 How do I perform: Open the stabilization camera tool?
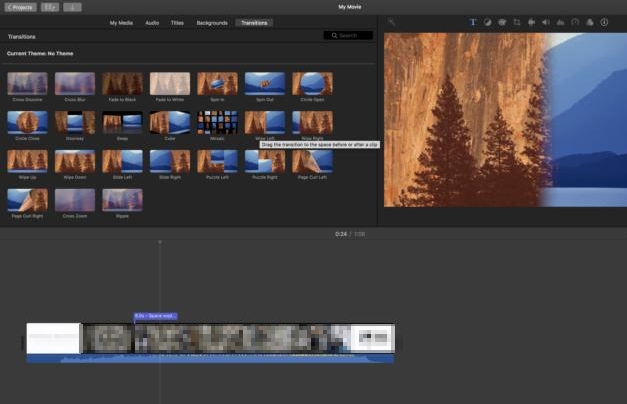coord(531,22)
